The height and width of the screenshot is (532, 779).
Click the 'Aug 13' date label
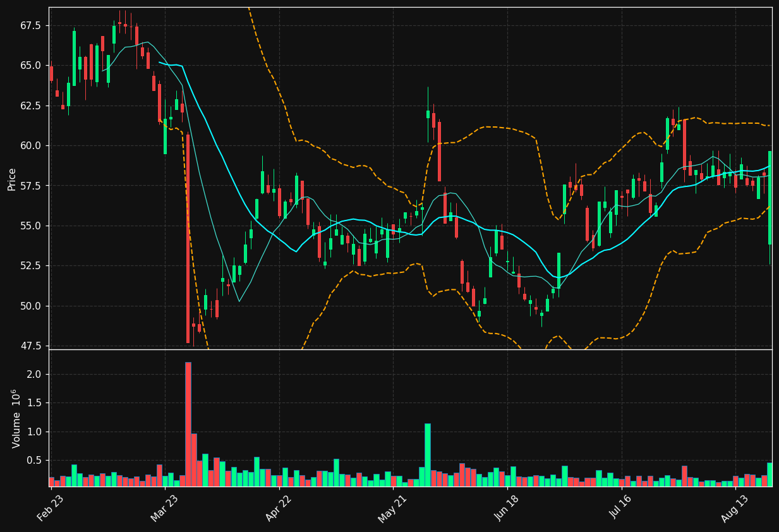tap(735, 509)
